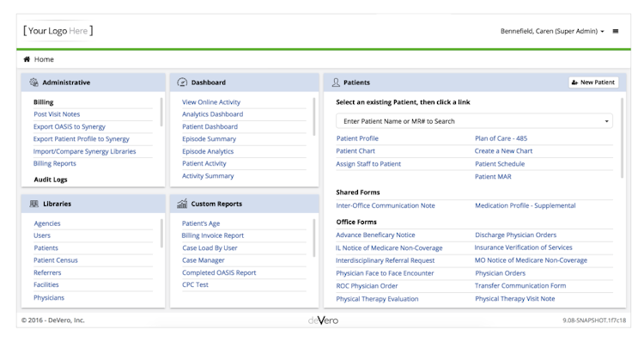Image resolution: width=644 pixels, height=348 pixels.
Task: Open the Billing Invoice Report
Action: point(212,235)
